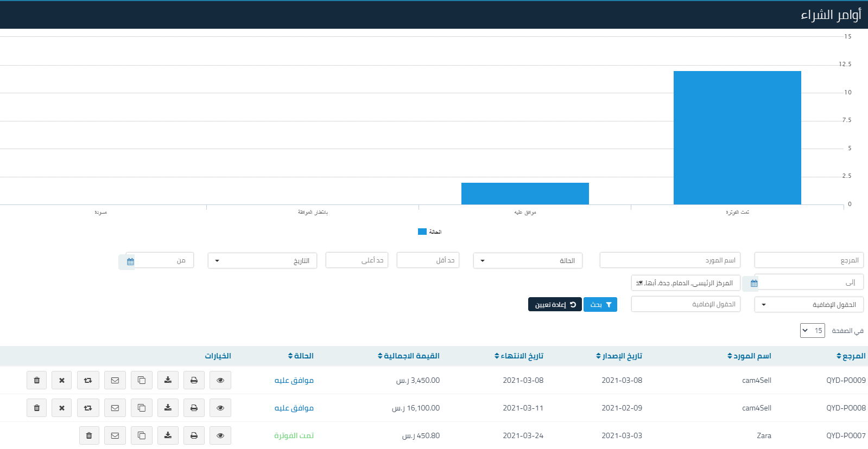868x449 pixels.
Task: Delete the Zara order QYD-PO0007
Action: pyautogui.click(x=89, y=435)
